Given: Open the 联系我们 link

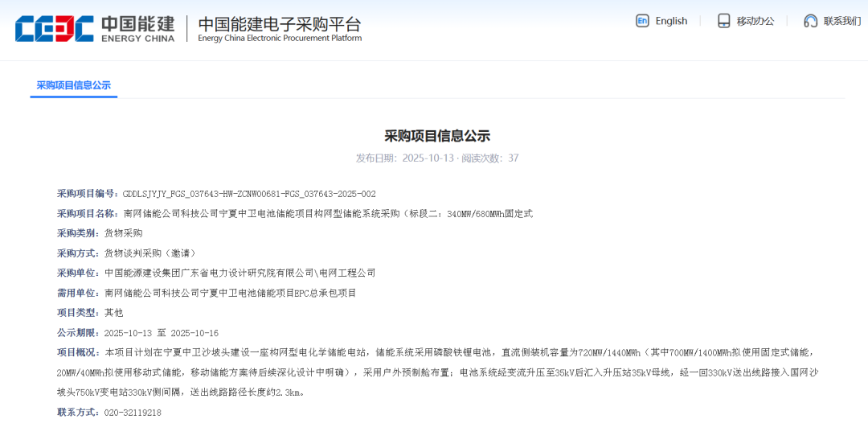Looking at the screenshot, I should [841, 21].
